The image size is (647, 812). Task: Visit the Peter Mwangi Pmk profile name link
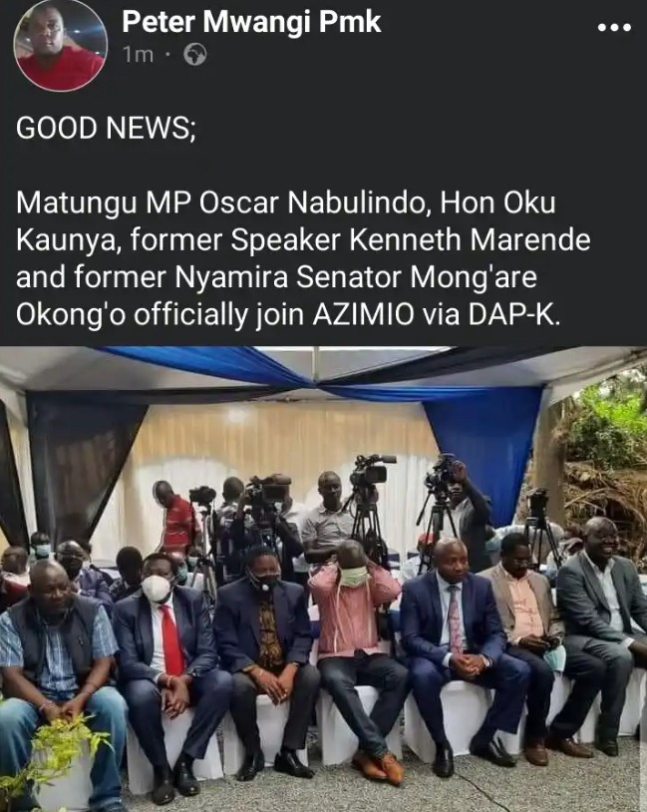coord(251,22)
